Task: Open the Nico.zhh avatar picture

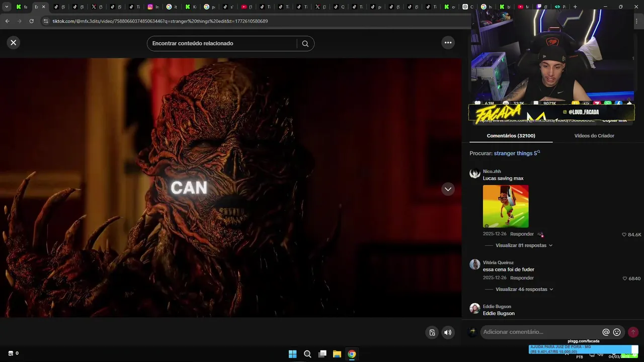Action: [x=475, y=173]
